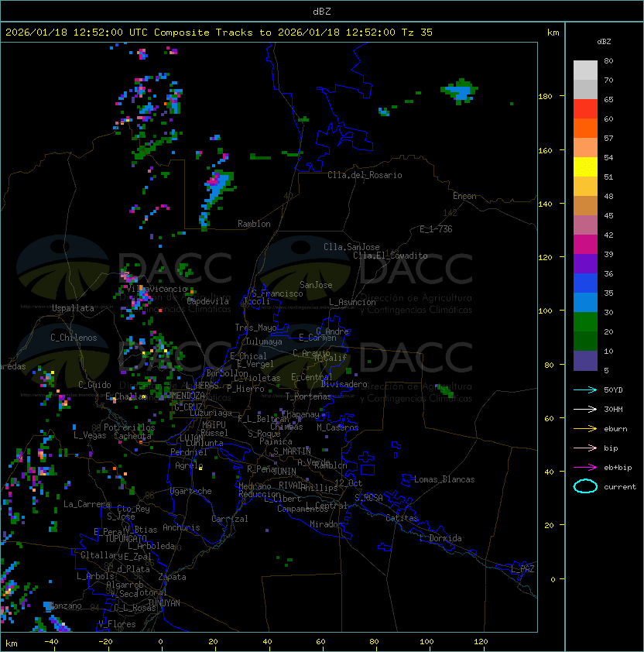Click the 'Carrizal' place label

pos(229,519)
